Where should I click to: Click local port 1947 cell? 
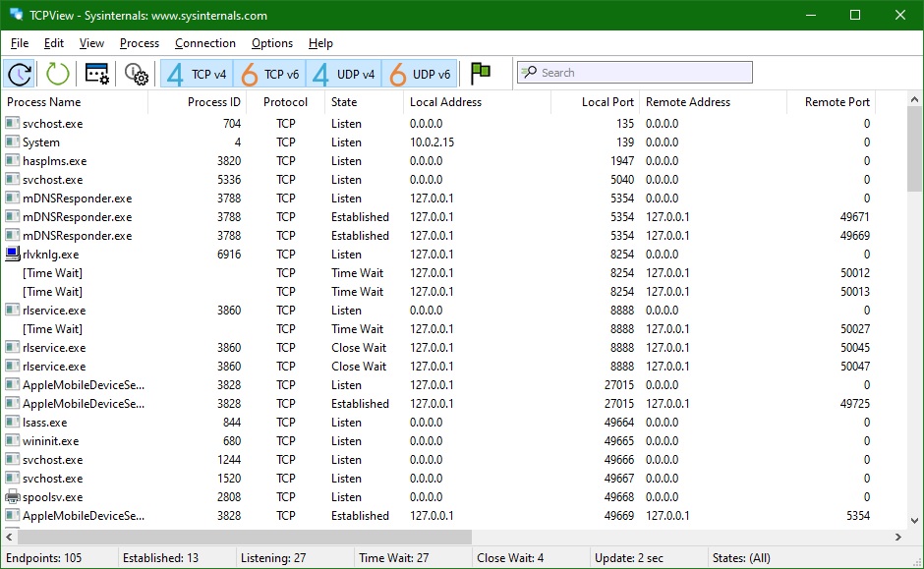coord(622,161)
